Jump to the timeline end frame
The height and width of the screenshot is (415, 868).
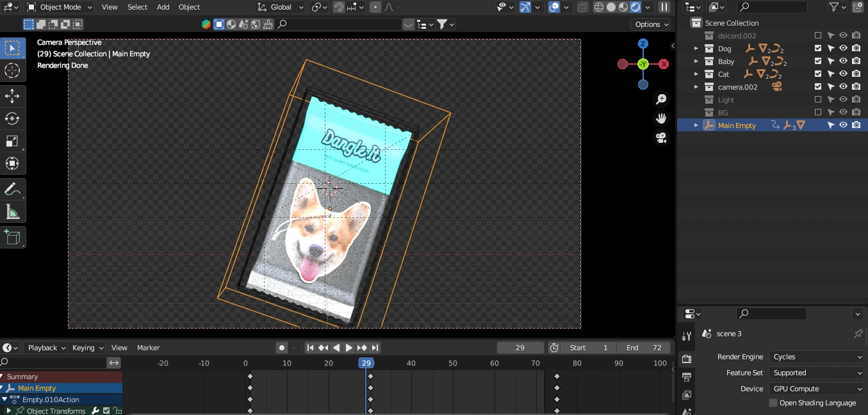coord(375,348)
